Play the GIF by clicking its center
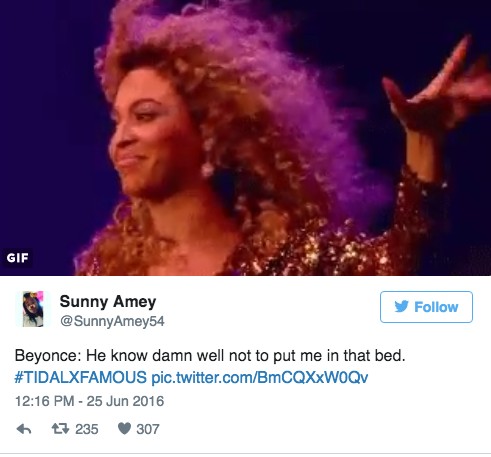 point(245,138)
